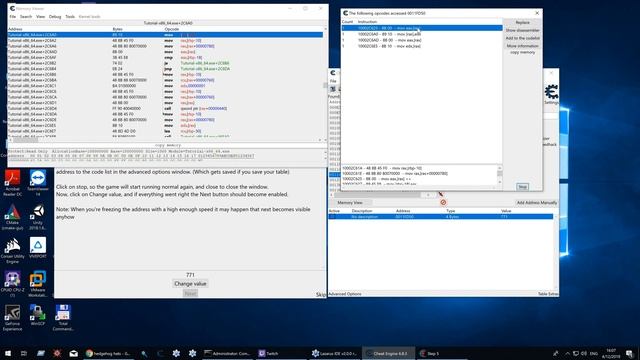Select disassembler row with lea instruction
Image resolution: width=640 pixels, height=360 pixels.
(x=165, y=131)
